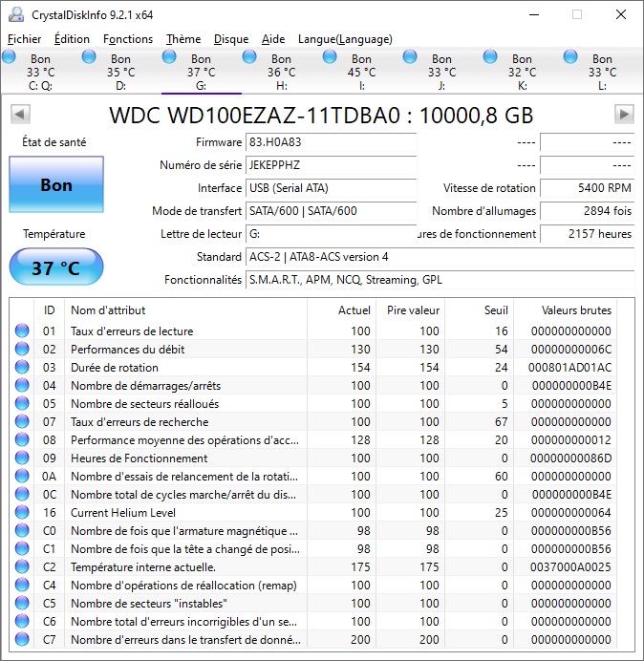Select the H: disk status orb

click(249, 56)
